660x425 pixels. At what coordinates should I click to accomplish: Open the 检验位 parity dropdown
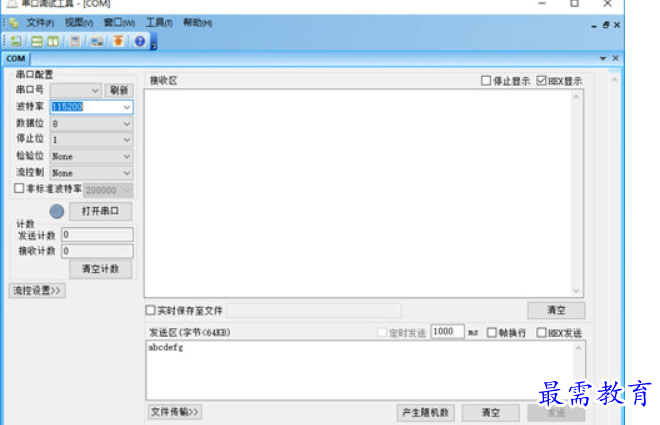[127, 157]
